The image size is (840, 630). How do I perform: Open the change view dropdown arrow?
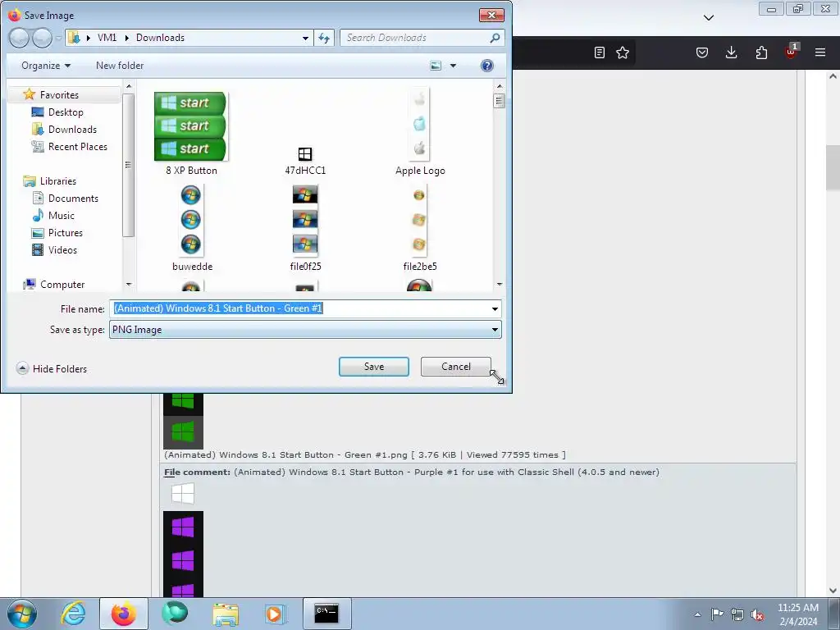[x=453, y=66]
